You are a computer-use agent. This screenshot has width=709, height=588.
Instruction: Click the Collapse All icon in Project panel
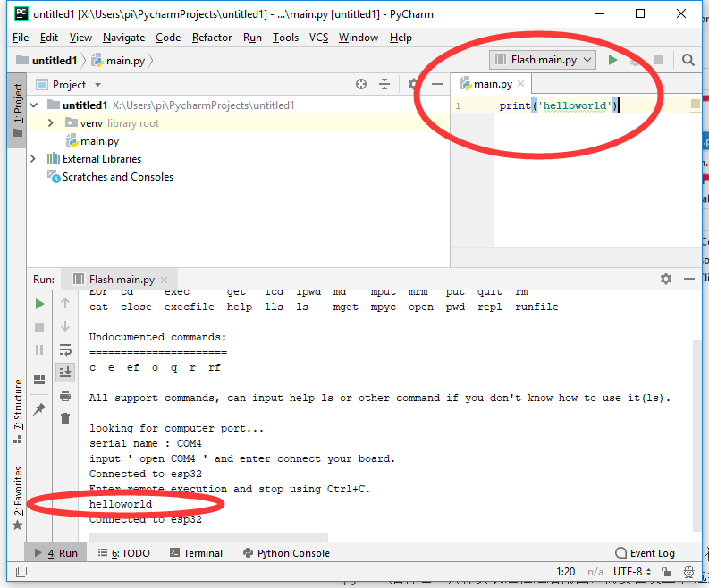click(x=384, y=84)
